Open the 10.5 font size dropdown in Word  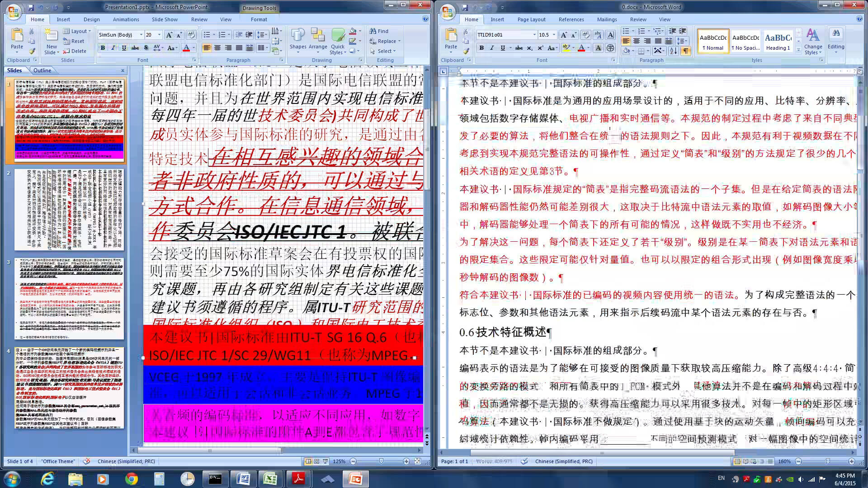coord(554,35)
